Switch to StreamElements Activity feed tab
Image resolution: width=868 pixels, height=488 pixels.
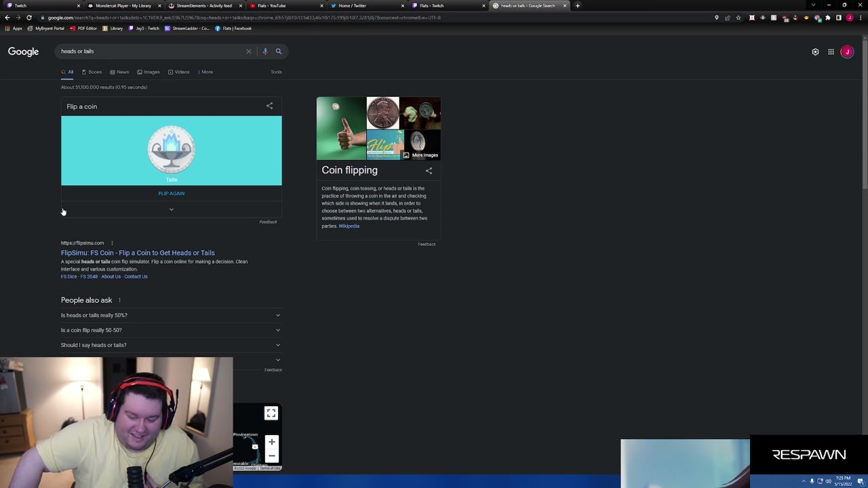coord(203,5)
